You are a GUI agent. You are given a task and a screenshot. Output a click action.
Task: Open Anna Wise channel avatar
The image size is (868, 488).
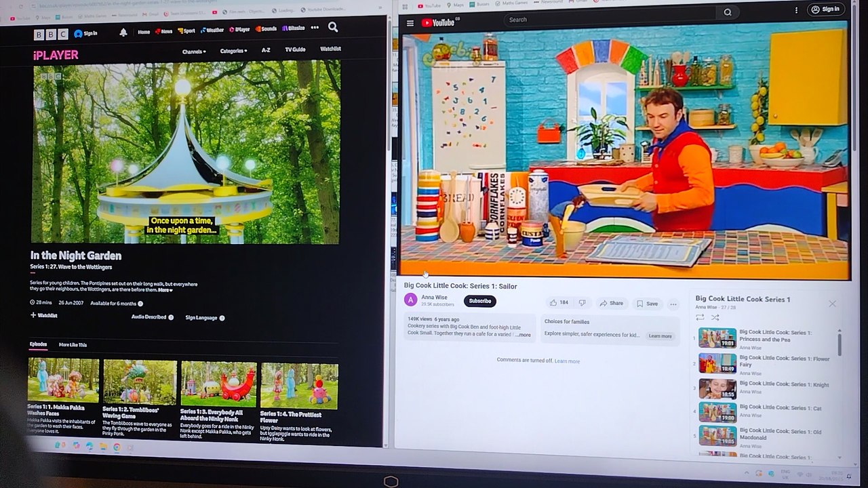point(411,300)
